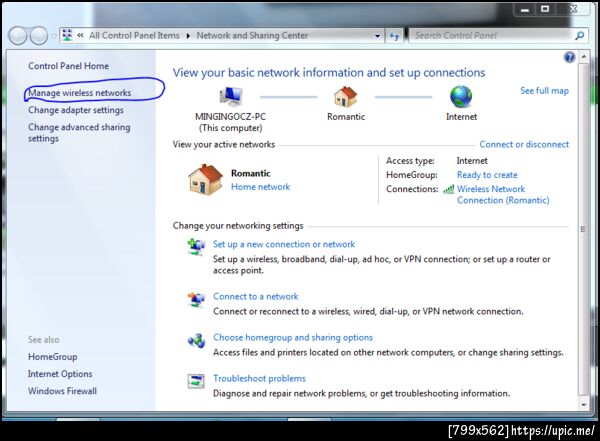Click the Access type Internet value
Viewport: 600px width, 441px height.
point(472,161)
